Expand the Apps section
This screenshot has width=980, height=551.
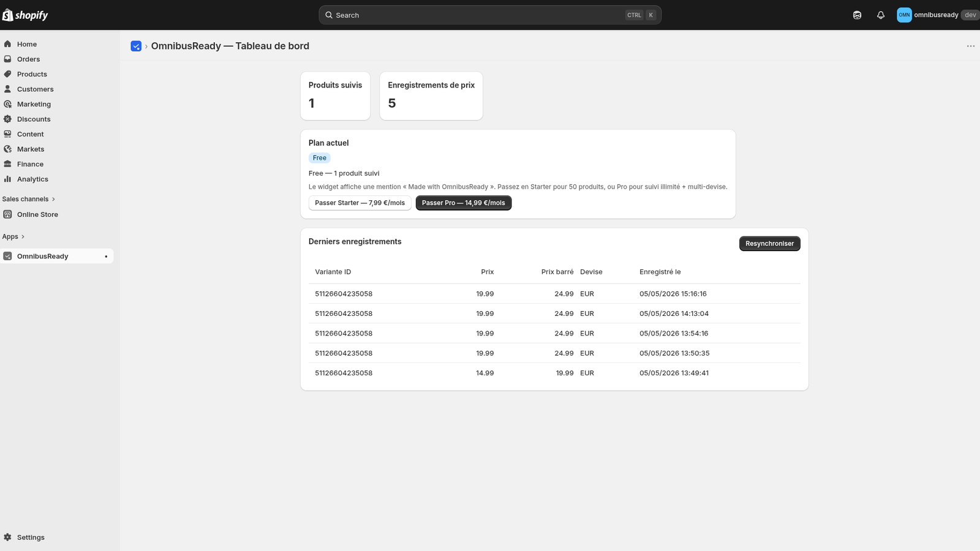pyautogui.click(x=13, y=236)
